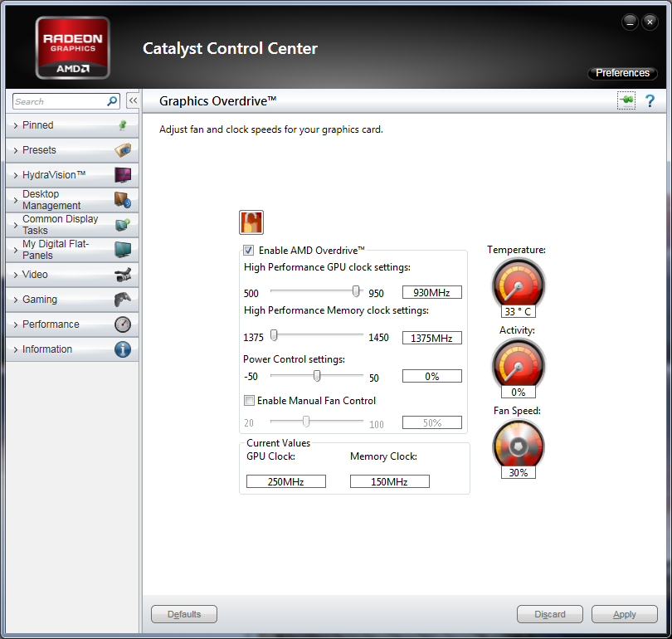This screenshot has height=639, width=672.
Task: Minimize the Catalyst Control Center window
Action: (x=630, y=22)
